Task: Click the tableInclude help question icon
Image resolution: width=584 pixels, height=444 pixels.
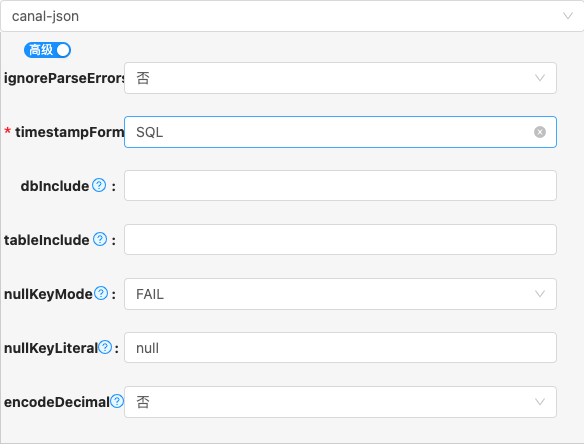Action: pyautogui.click(x=100, y=239)
